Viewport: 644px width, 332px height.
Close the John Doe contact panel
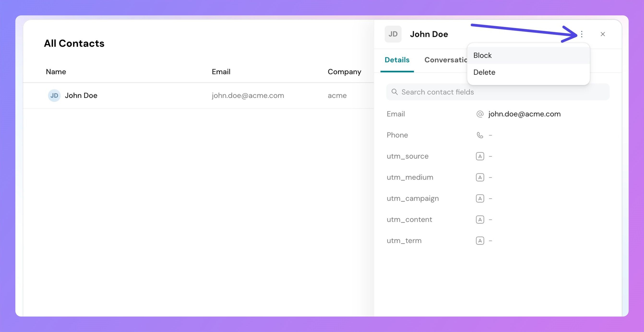click(602, 34)
